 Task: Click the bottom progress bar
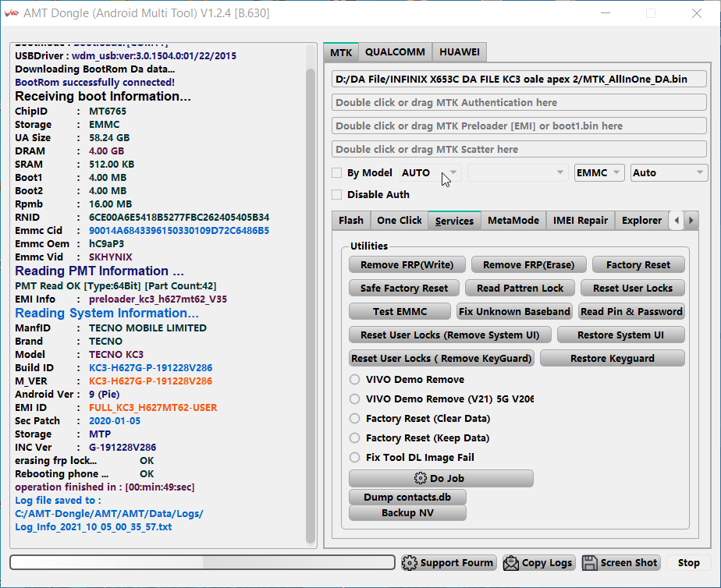202,562
